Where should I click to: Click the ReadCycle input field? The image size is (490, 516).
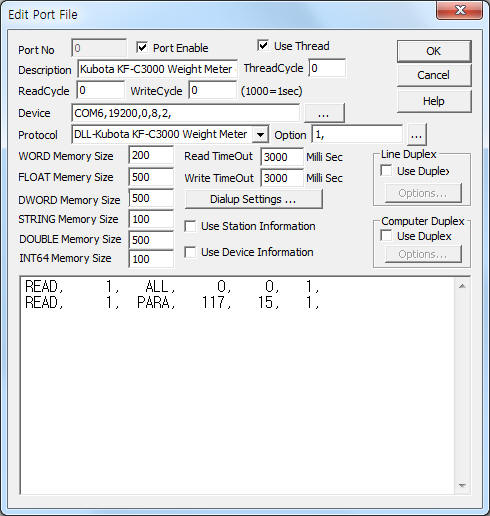point(101,90)
